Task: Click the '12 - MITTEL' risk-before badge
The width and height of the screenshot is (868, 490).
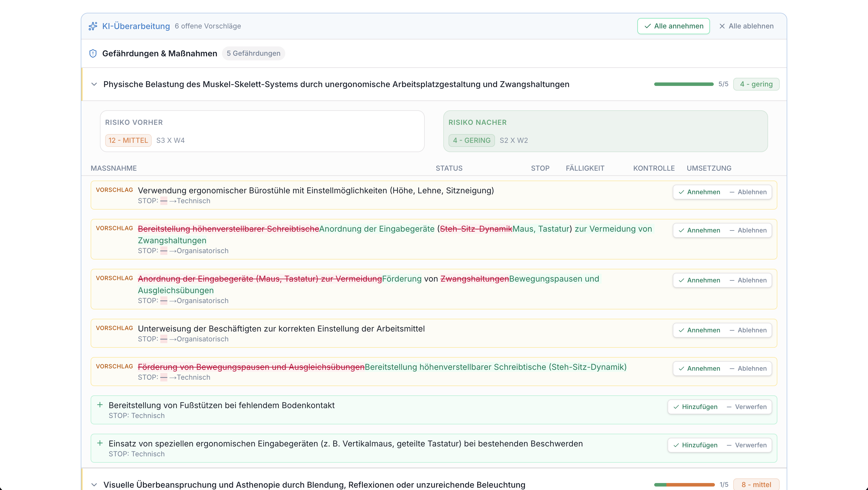Action: (128, 140)
